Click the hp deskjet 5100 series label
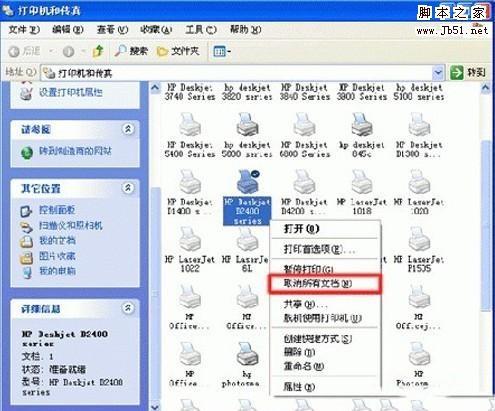The width and height of the screenshot is (495, 411). 419,92
